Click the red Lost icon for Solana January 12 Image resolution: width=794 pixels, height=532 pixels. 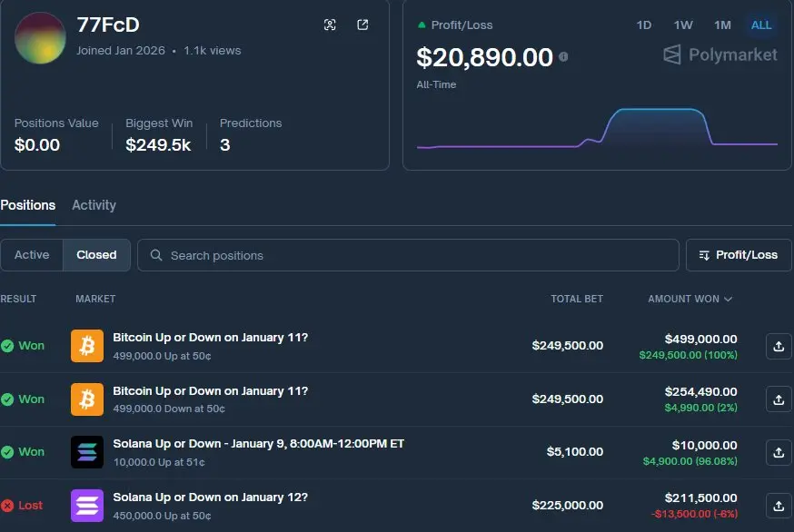pyautogui.click(x=7, y=505)
